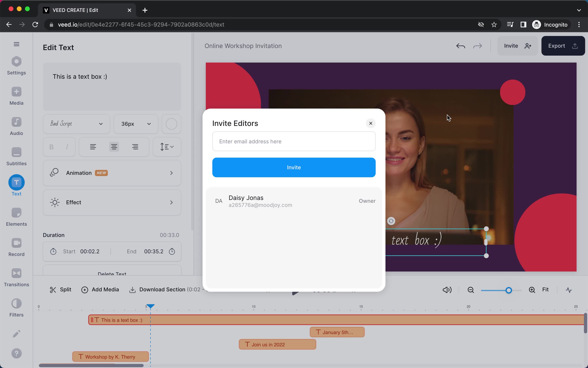This screenshot has width=588, height=368.
Task: Align text right
Action: click(135, 147)
